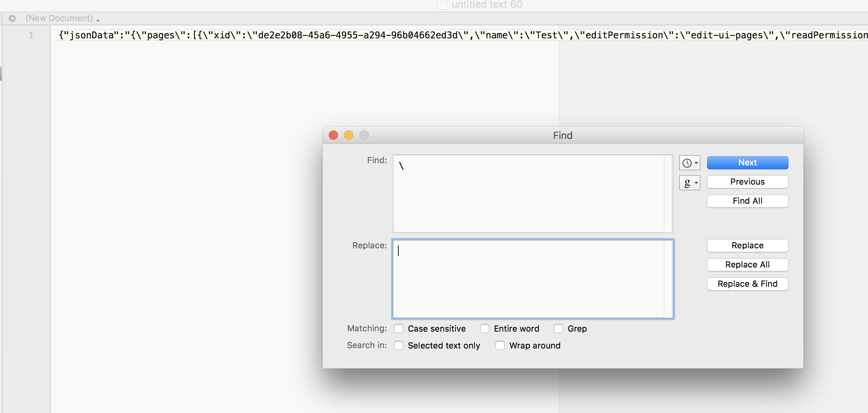Enable the Case sensitive checkbox
This screenshot has height=413, width=868.
coord(399,329)
